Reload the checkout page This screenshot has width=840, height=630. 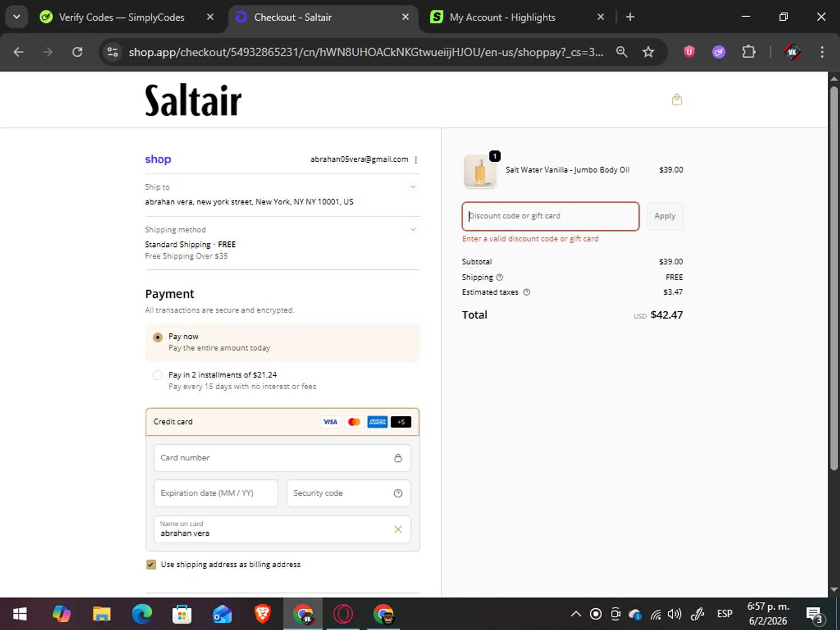coord(77,52)
